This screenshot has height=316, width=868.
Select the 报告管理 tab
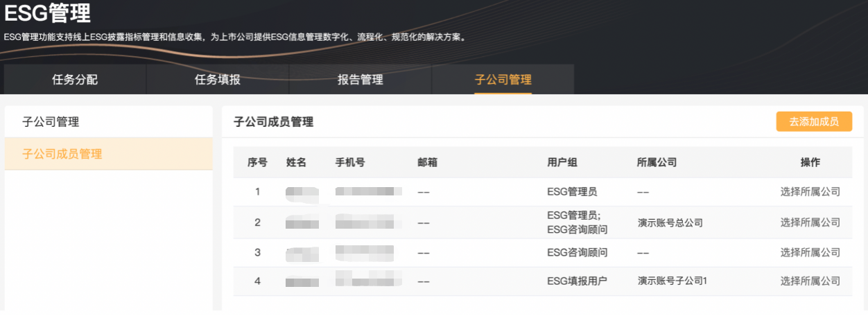point(360,80)
